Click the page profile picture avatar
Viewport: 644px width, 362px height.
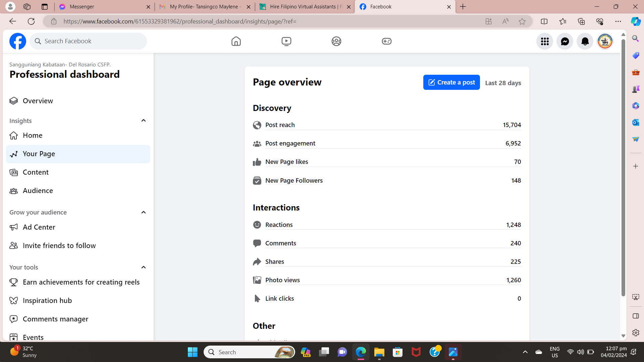pyautogui.click(x=605, y=41)
